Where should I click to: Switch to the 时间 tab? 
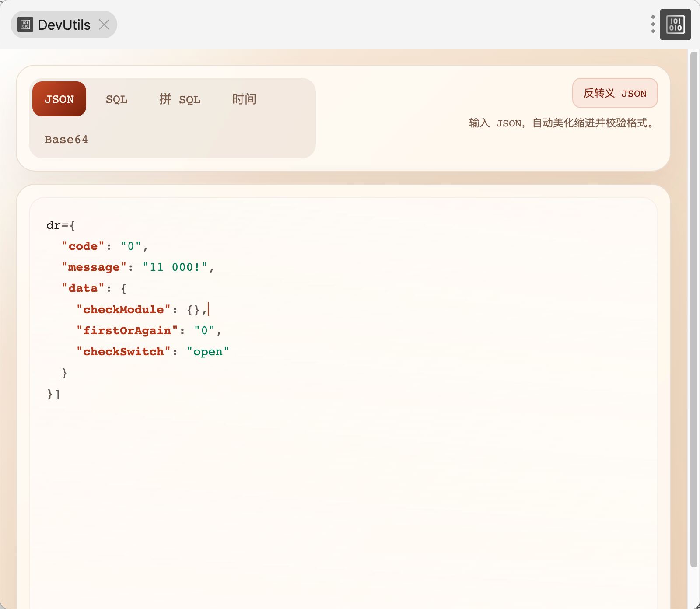click(x=244, y=99)
